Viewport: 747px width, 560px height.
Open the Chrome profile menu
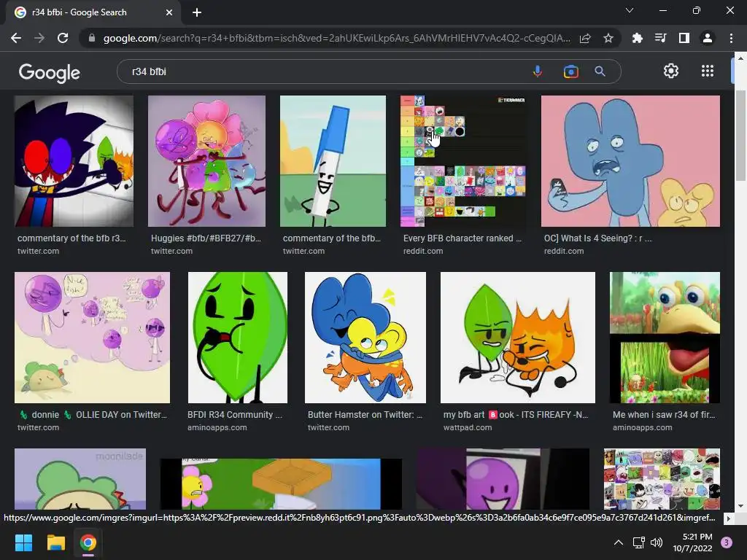point(708,38)
